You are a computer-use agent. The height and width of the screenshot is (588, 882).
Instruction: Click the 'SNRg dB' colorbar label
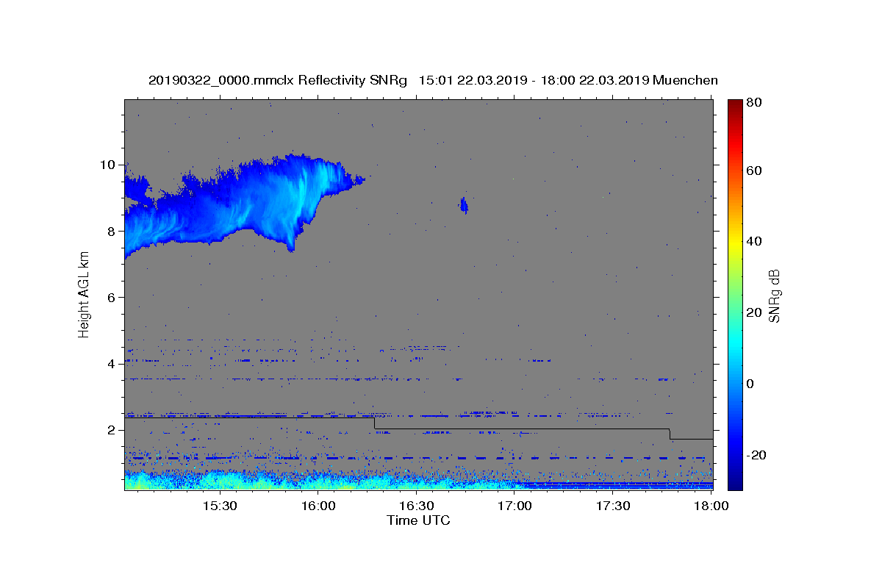pos(774,295)
